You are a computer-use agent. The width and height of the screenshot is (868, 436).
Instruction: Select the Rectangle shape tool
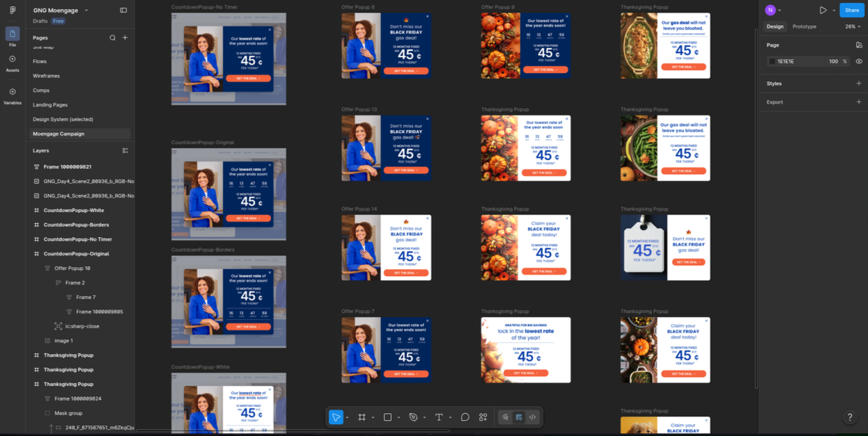pyautogui.click(x=388, y=417)
